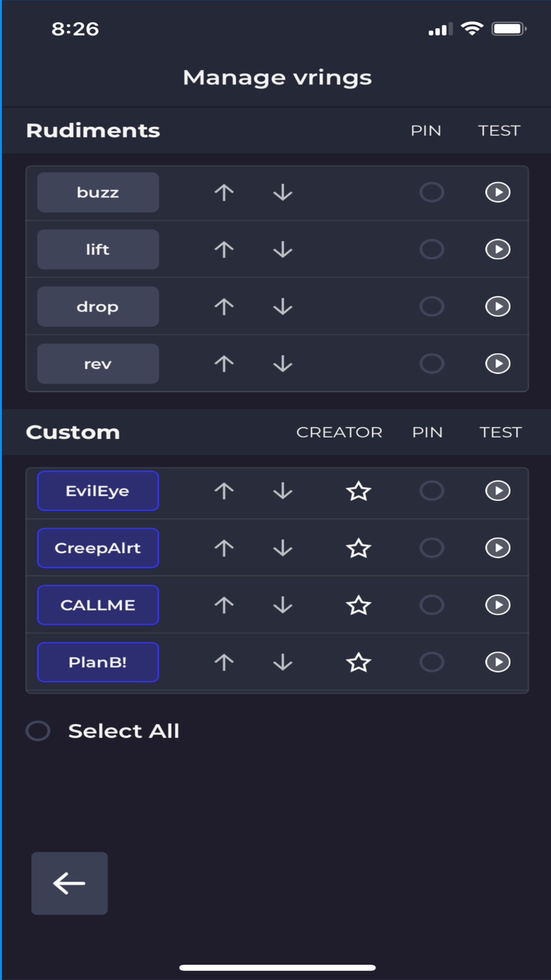Move drop vring down

click(x=283, y=306)
